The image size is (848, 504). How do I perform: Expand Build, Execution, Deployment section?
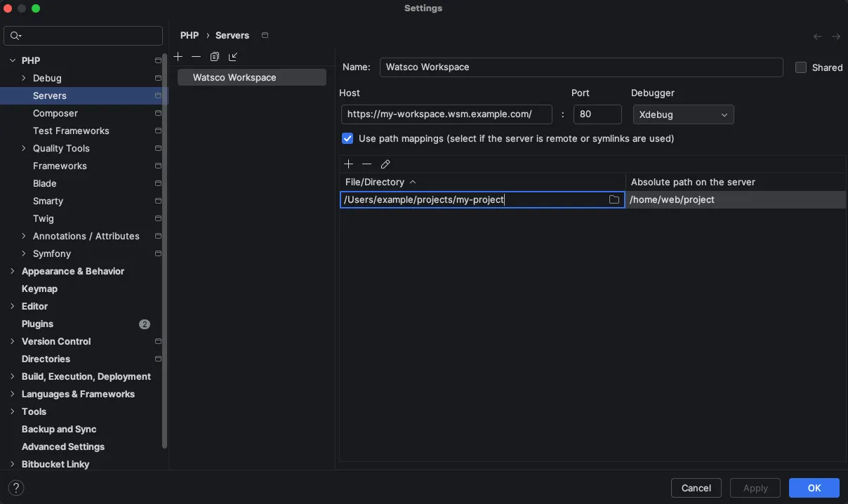(13, 376)
